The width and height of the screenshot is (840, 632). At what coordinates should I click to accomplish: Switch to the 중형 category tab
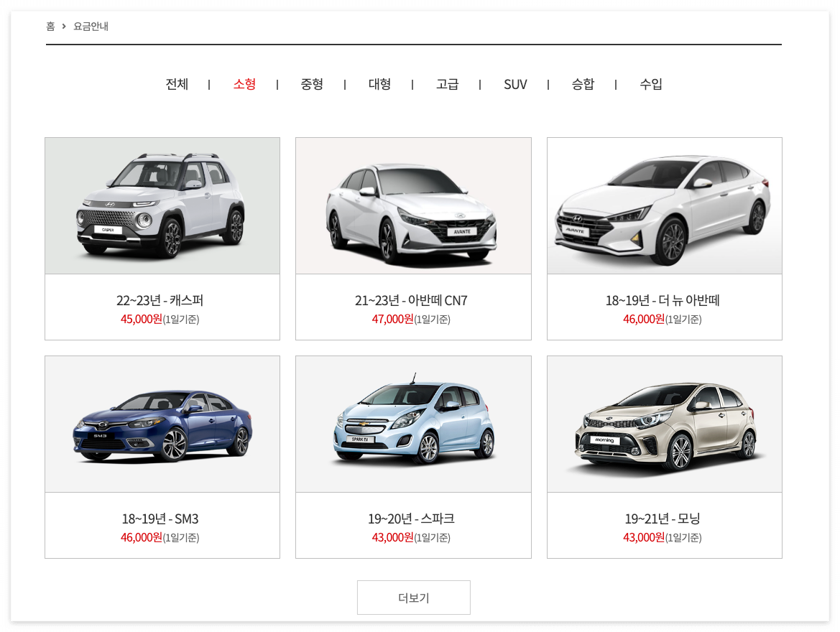(x=312, y=84)
